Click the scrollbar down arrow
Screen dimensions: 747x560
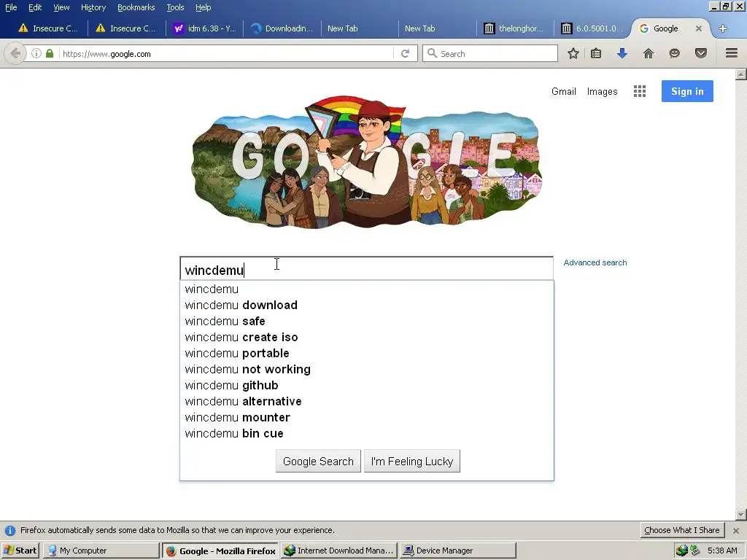pyautogui.click(x=741, y=515)
